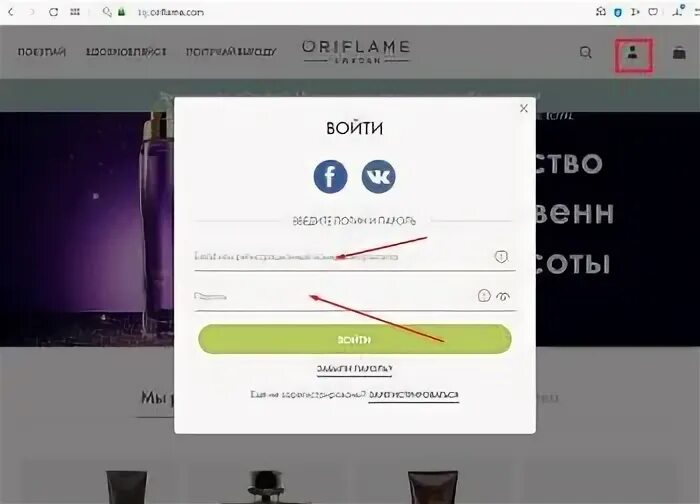Click the browser back arrow
Viewport: 700px width, 504px height.
point(11,12)
